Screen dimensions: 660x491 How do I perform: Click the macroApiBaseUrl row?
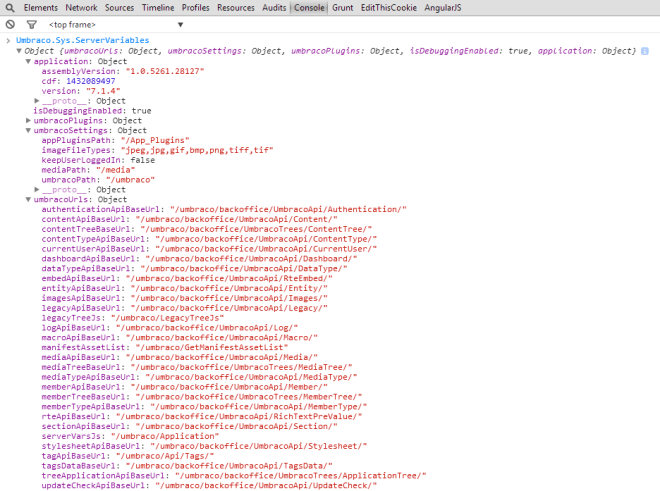tap(180, 338)
